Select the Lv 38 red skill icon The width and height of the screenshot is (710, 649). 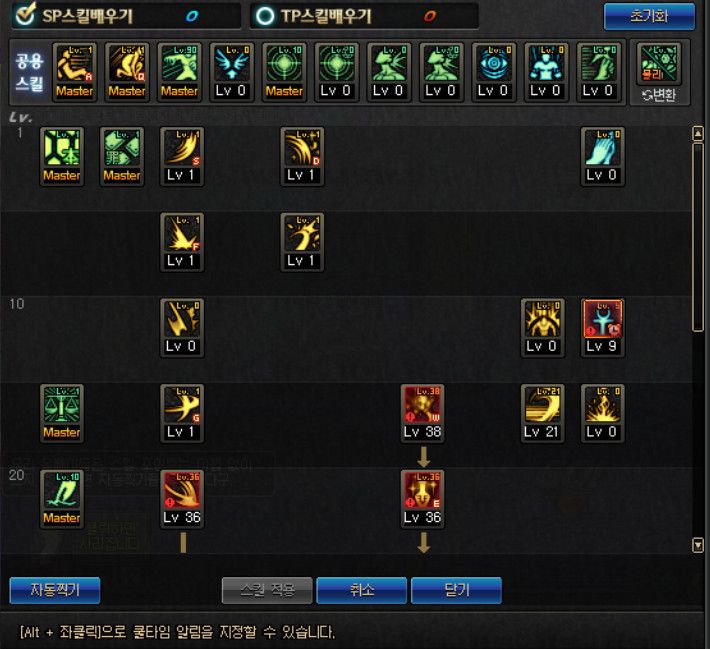(x=422, y=413)
